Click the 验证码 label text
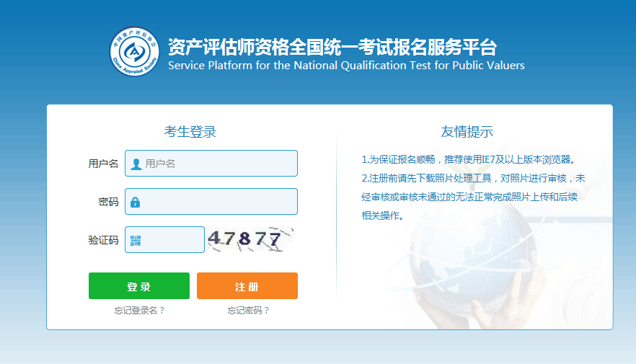Image resolution: width=636 pixels, height=364 pixels. tap(103, 240)
